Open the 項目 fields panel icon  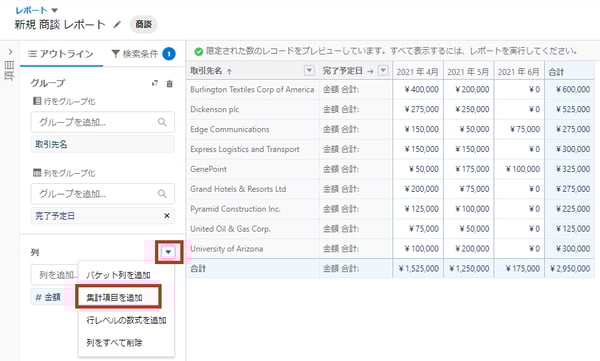tap(10, 71)
